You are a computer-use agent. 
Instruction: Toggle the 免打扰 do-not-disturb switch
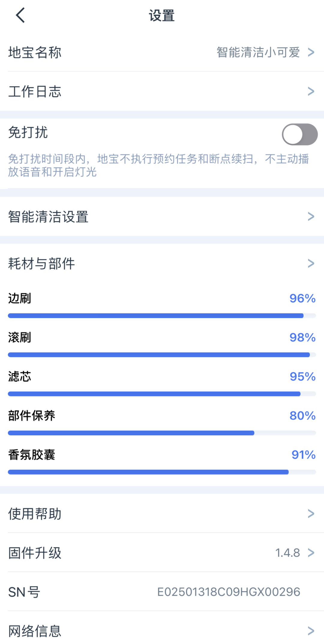click(x=299, y=134)
